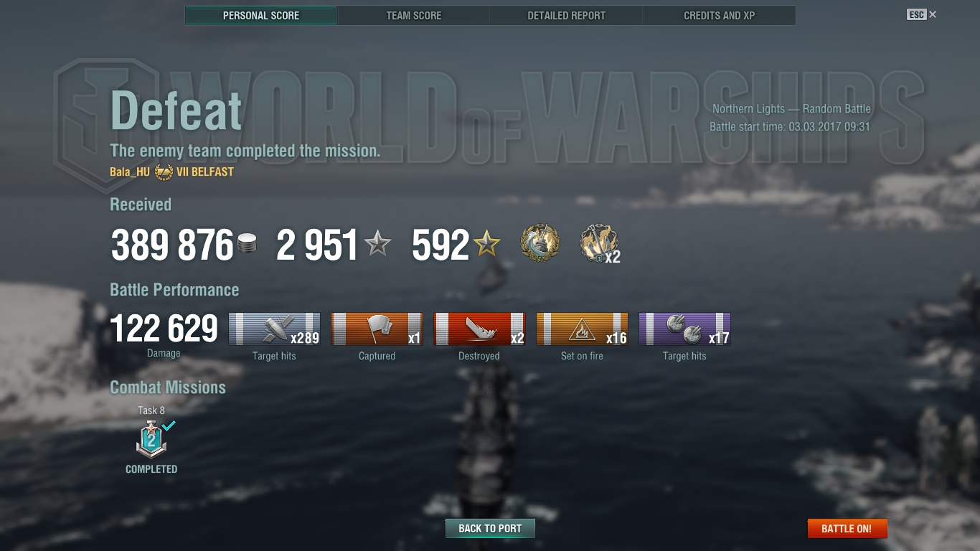Click the Captured x1 flag ribbon

(x=377, y=329)
